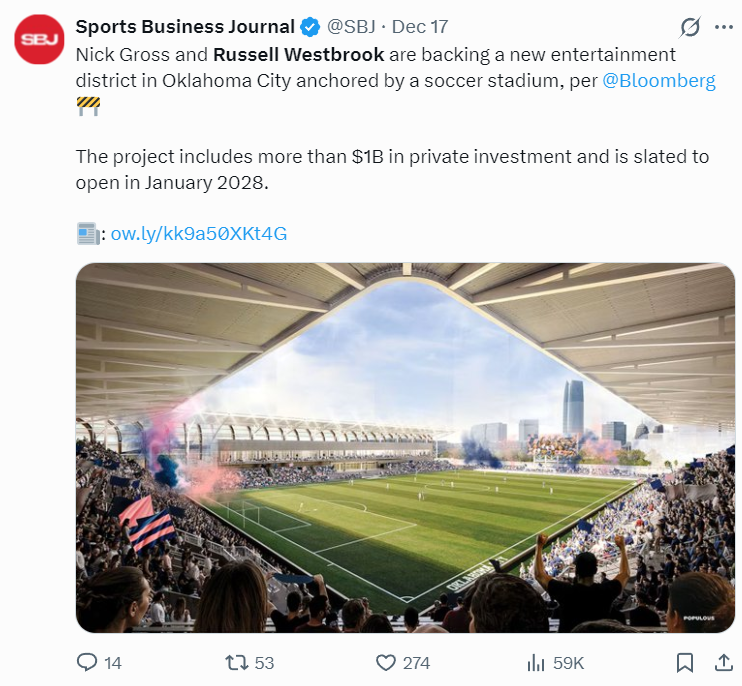Click the Sports Business Journal display name
The width and height of the screenshot is (742, 686).
[x=185, y=27]
